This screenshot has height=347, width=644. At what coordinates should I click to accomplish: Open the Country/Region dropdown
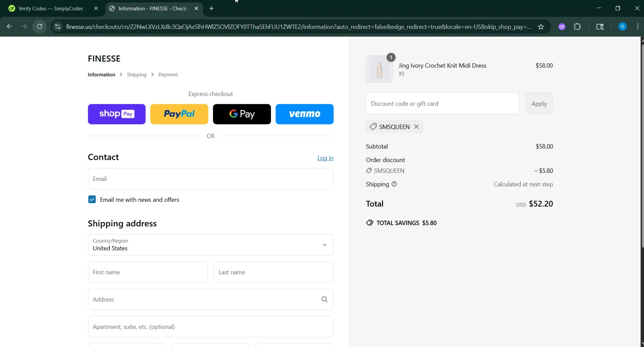pos(210,245)
